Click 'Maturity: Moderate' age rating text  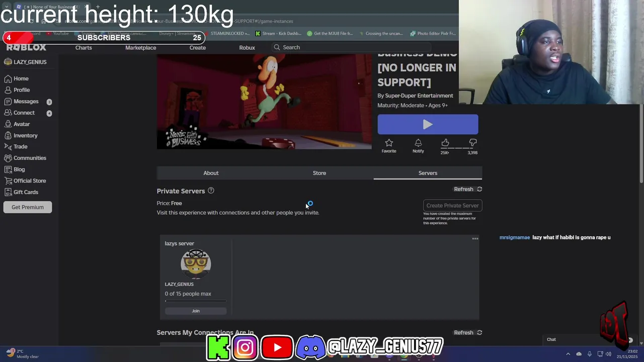click(x=413, y=106)
